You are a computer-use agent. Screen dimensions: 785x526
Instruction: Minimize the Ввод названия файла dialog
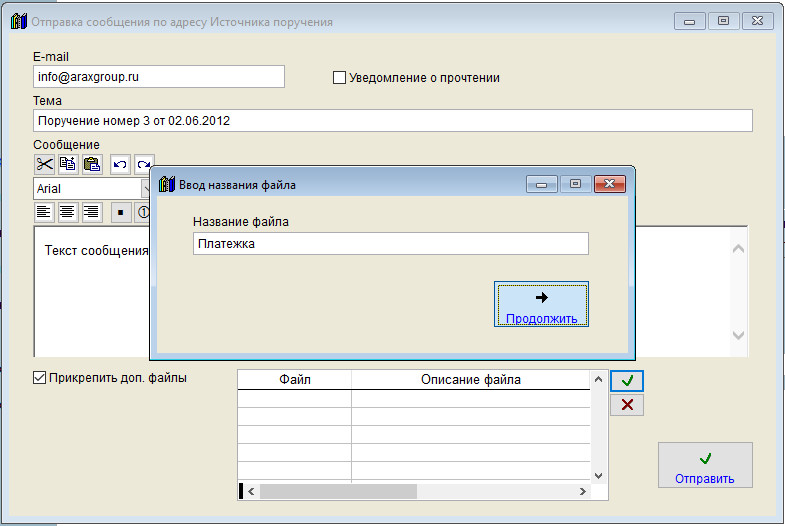[541, 184]
